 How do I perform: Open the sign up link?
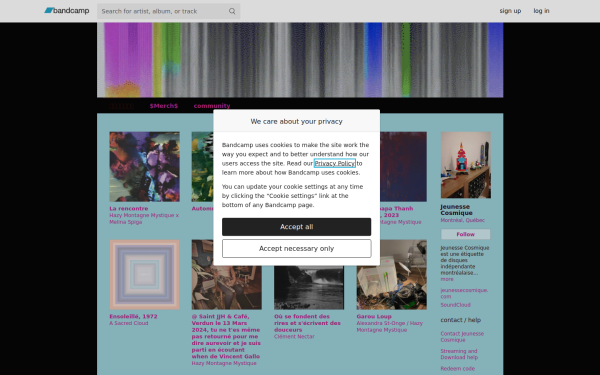click(x=510, y=11)
